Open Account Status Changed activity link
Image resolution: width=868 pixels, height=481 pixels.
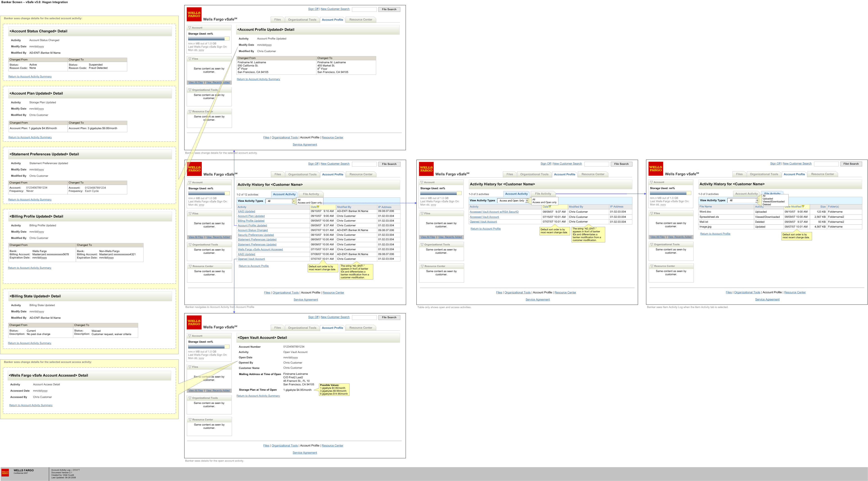(x=253, y=230)
